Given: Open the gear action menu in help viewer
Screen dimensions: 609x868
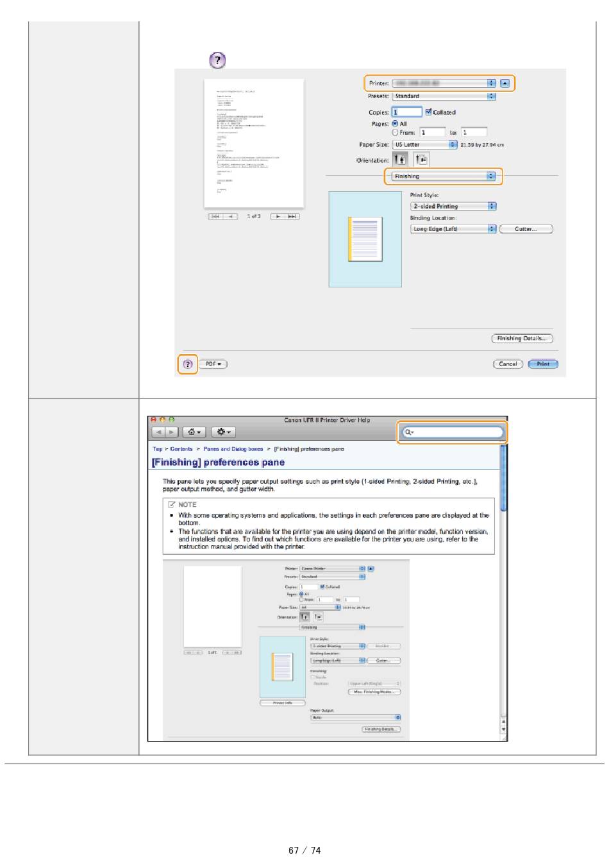Looking at the screenshot, I should click(x=224, y=432).
